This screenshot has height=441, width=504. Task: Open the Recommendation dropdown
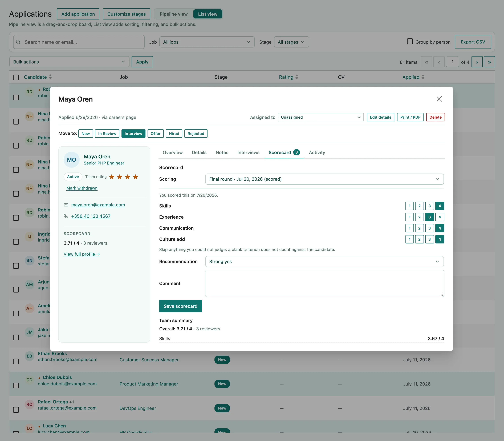pyautogui.click(x=324, y=262)
